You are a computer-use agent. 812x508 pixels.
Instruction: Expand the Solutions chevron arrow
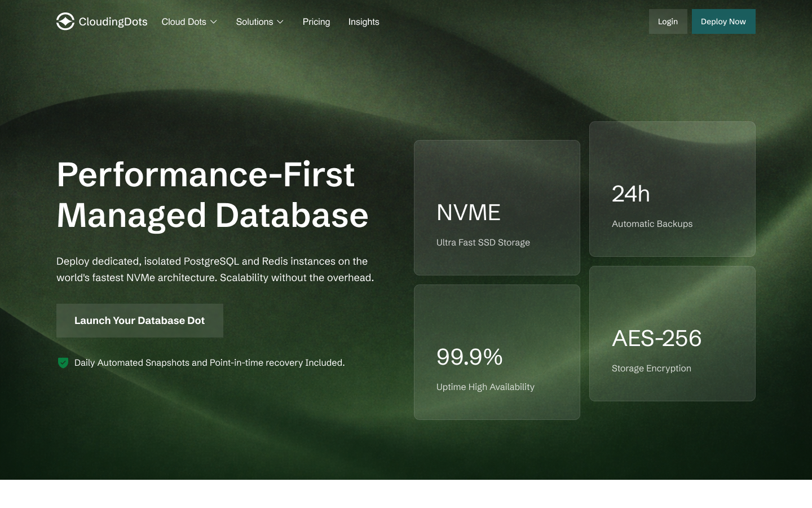pos(280,22)
